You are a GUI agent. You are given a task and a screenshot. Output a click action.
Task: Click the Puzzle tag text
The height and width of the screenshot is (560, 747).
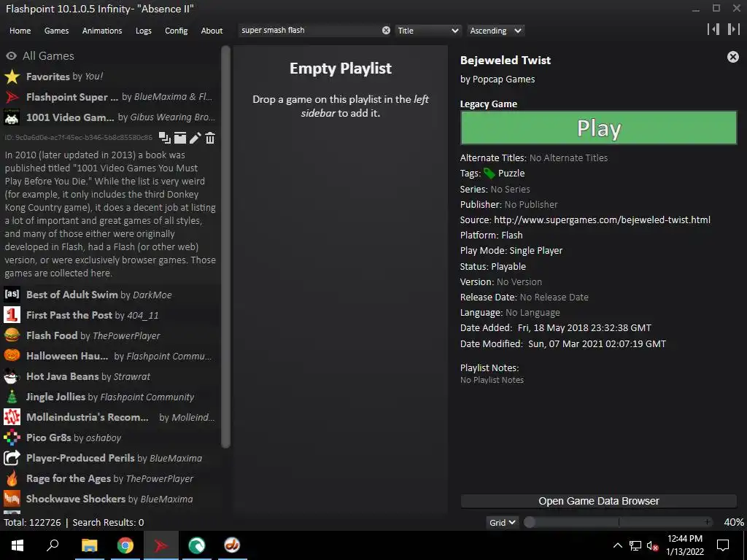click(511, 174)
